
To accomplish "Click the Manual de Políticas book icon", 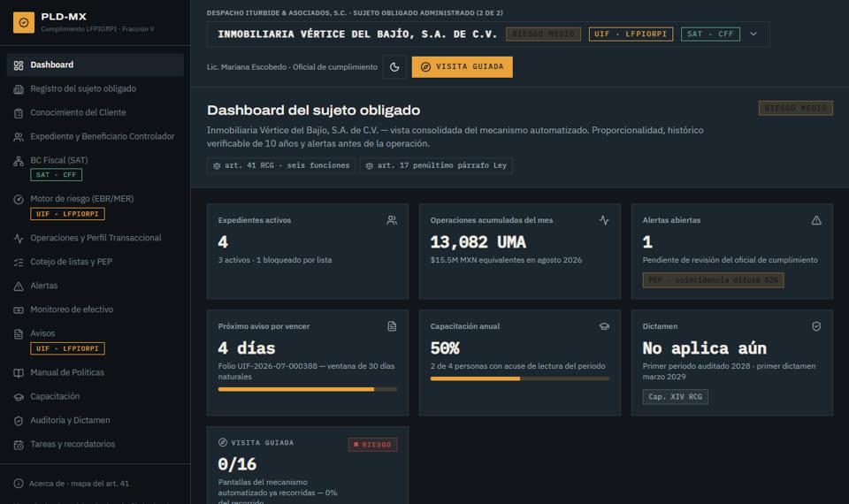I will pyautogui.click(x=19, y=373).
